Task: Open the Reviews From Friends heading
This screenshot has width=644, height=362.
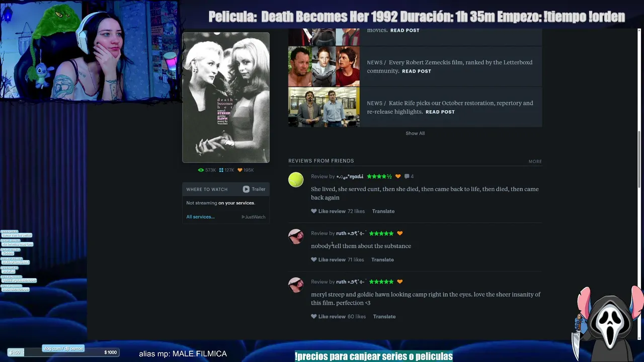Action: point(321,161)
